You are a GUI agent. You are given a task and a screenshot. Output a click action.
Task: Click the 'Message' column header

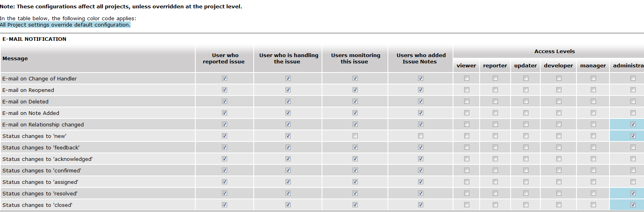[15, 59]
